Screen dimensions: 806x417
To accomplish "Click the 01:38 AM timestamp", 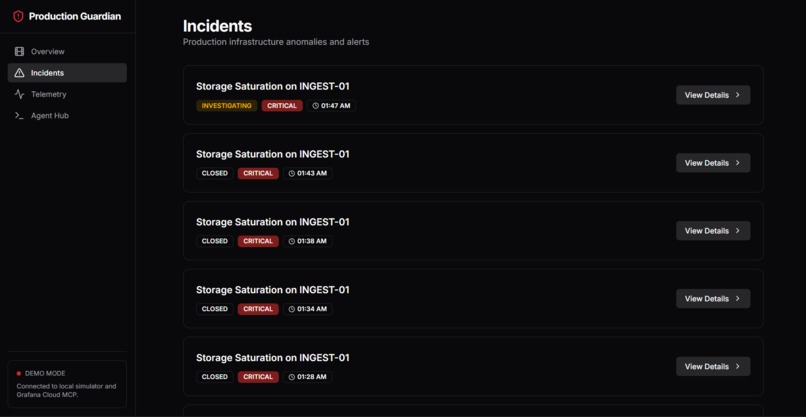I will click(312, 242).
